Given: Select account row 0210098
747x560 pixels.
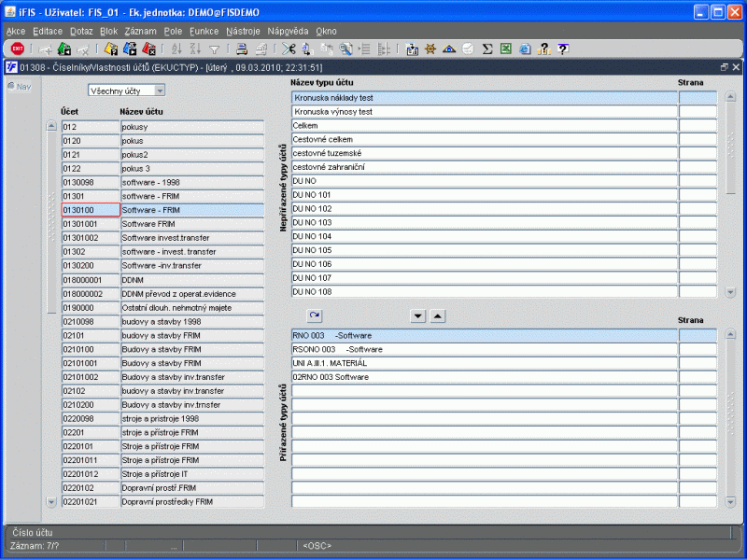Looking at the screenshot, I should click(90, 321).
